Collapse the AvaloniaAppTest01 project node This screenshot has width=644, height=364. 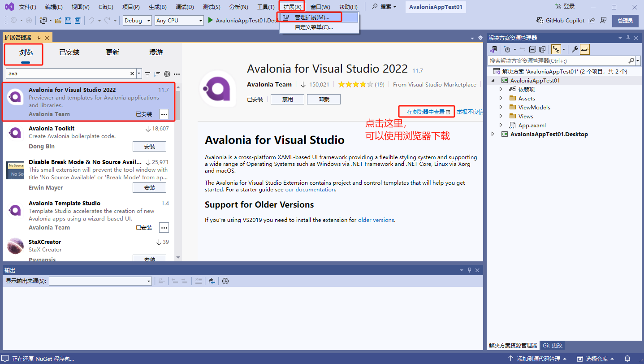[493, 80]
